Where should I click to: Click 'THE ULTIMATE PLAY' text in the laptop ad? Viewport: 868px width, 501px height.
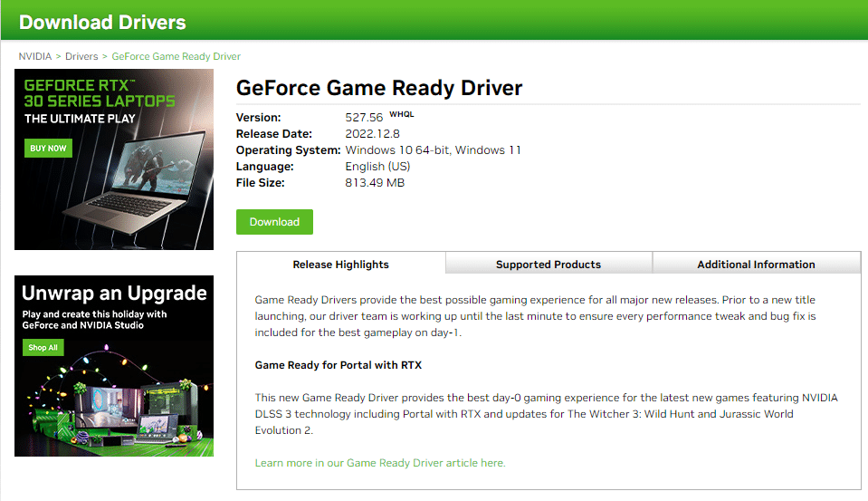click(80, 119)
